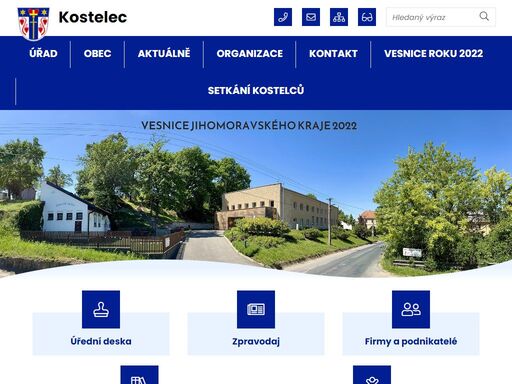This screenshot has width=512, height=384.
Task: Click the search magnifier icon
Action: 484,16
